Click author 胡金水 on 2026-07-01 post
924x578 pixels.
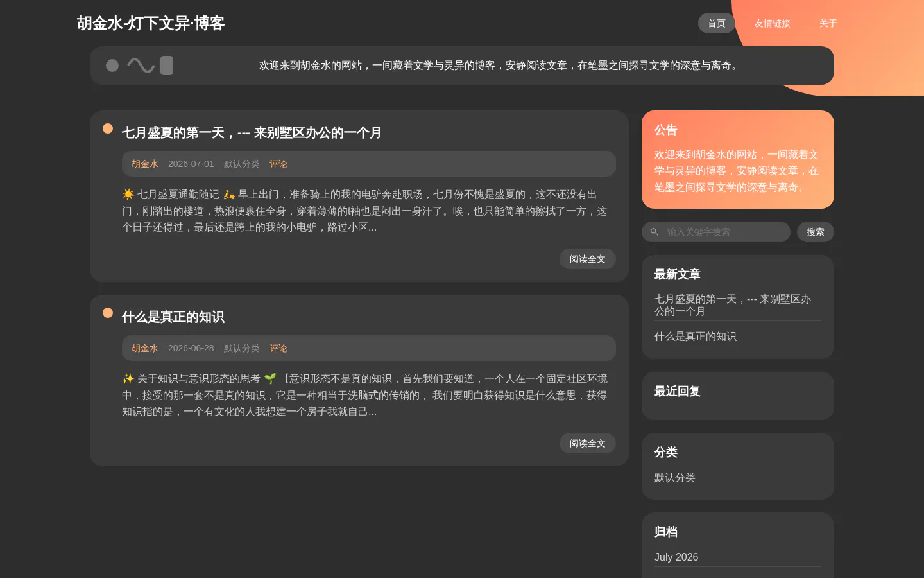coord(145,164)
